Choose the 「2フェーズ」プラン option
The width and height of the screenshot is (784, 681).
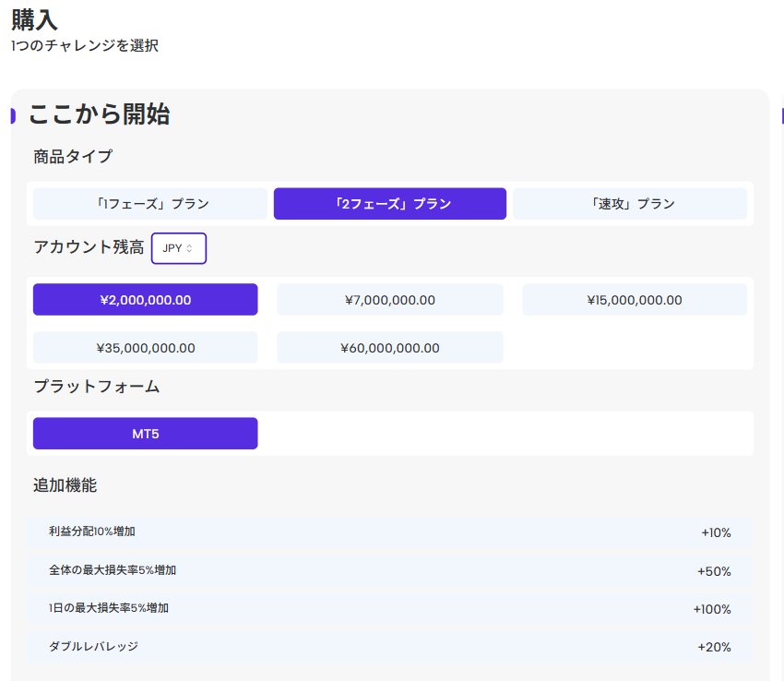(x=390, y=204)
